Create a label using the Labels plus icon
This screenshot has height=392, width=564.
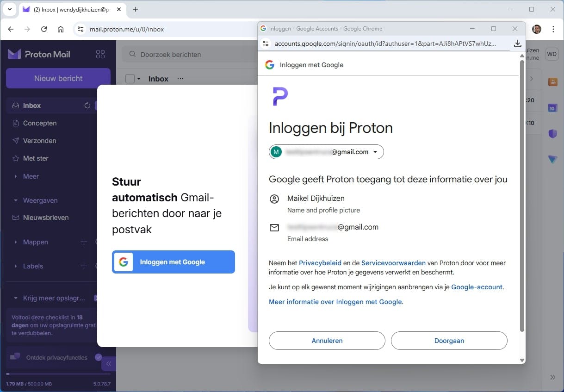coord(84,266)
